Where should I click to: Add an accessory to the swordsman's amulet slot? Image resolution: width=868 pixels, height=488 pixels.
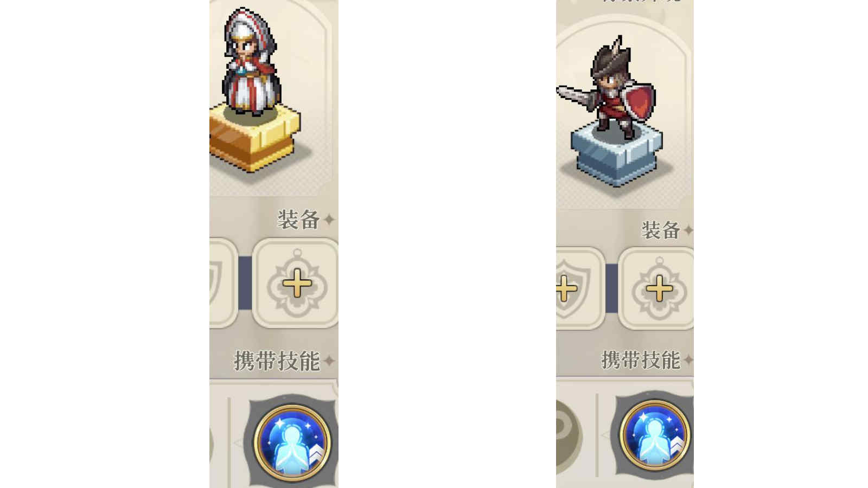pos(658,288)
